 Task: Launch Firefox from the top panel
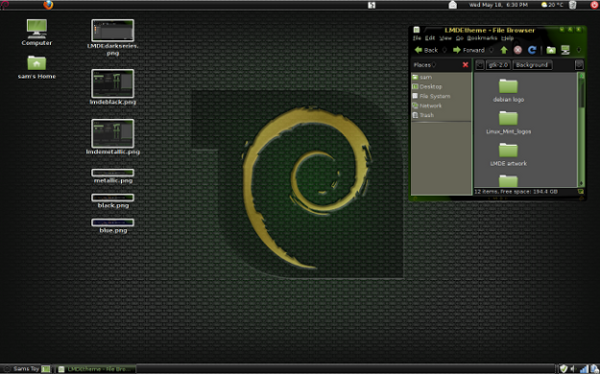click(x=48, y=5)
